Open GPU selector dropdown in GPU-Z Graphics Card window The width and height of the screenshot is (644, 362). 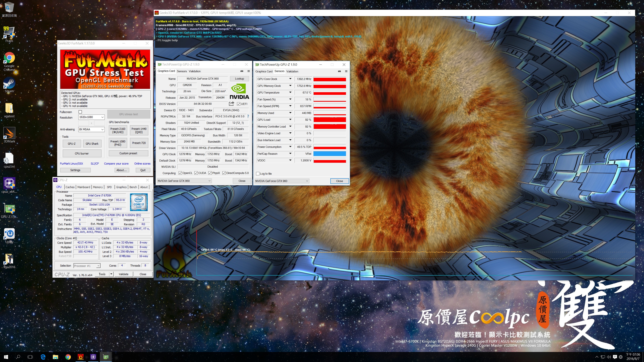(x=184, y=181)
